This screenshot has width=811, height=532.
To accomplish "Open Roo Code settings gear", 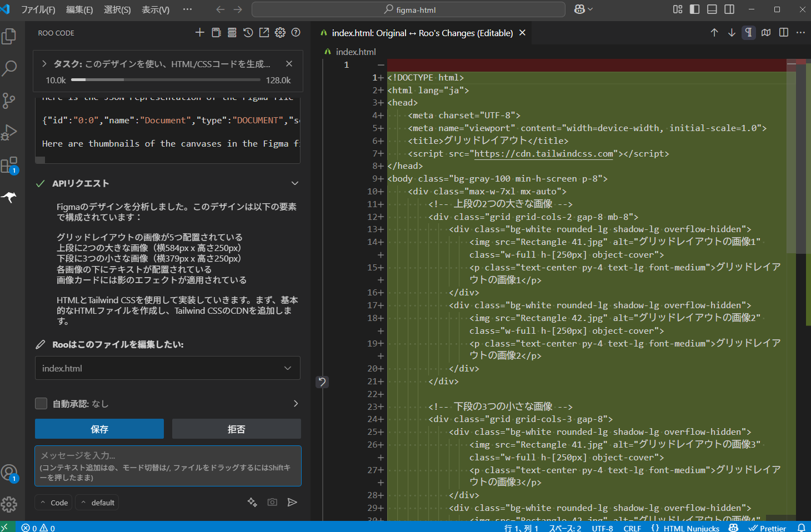I will (280, 33).
